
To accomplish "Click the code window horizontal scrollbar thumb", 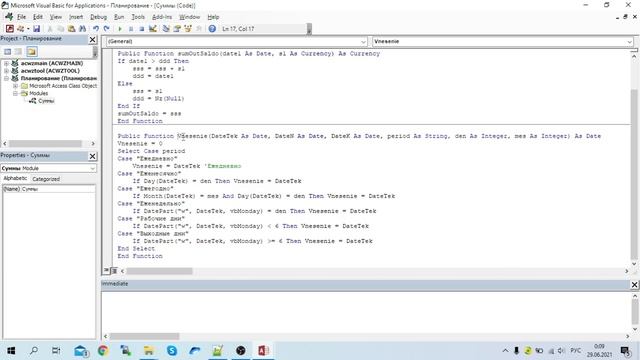I will pos(160,271).
